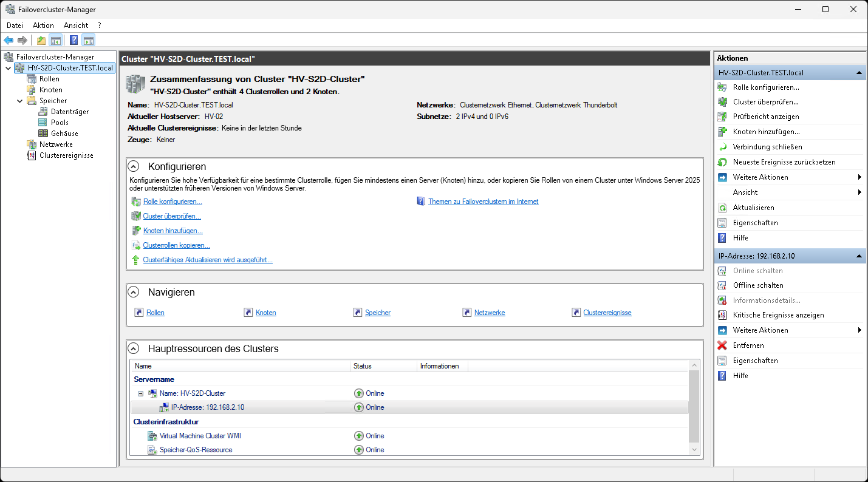Click the blue Help toolbar icon

[x=73, y=41]
